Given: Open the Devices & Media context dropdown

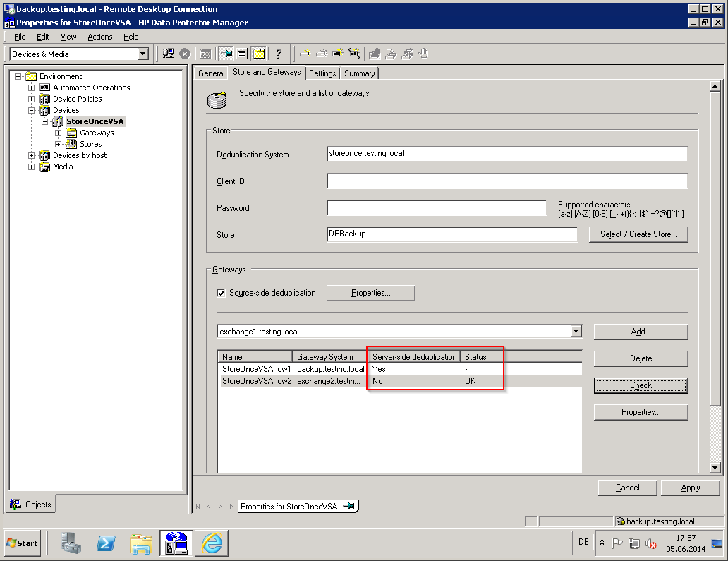Looking at the screenshot, I should click(x=143, y=54).
